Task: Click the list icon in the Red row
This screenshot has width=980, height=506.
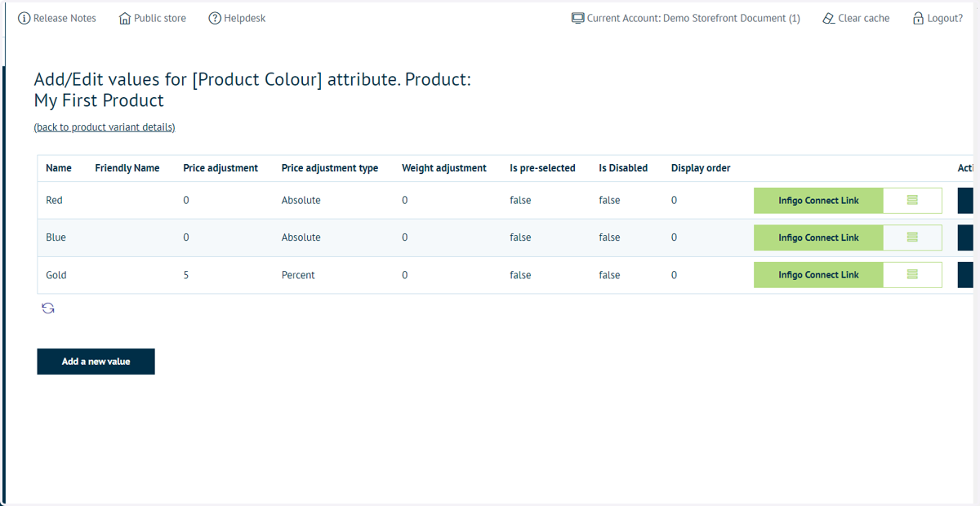Action: 912,201
